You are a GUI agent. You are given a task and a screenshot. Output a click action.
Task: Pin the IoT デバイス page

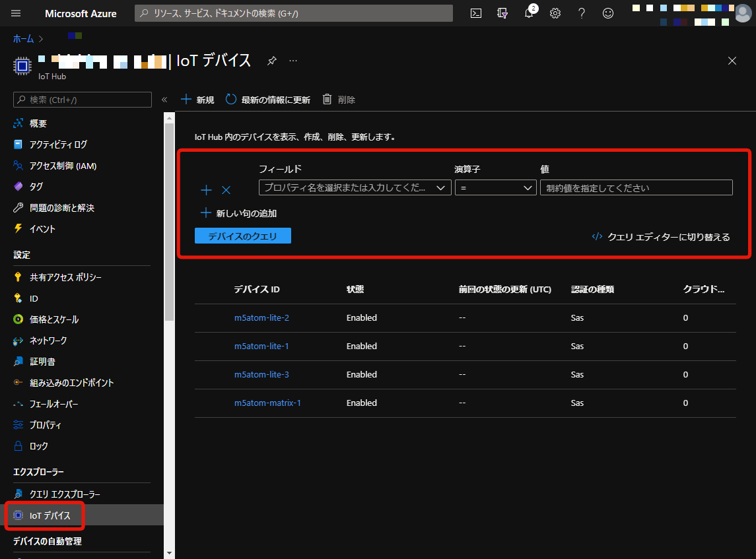tap(271, 60)
